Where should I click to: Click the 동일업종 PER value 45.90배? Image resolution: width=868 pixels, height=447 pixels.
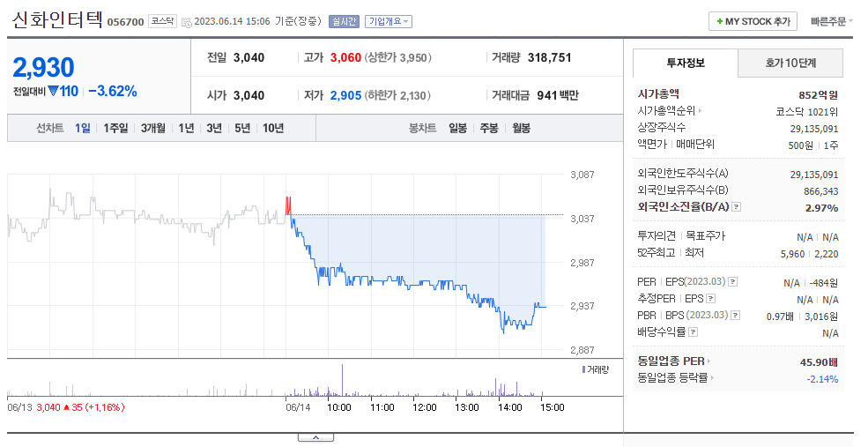tap(819, 363)
